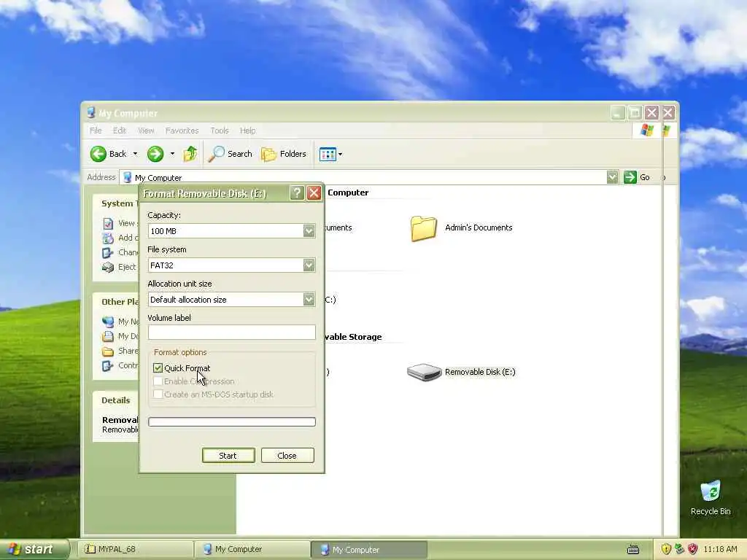Open Control Panel sidebar icon

108,366
